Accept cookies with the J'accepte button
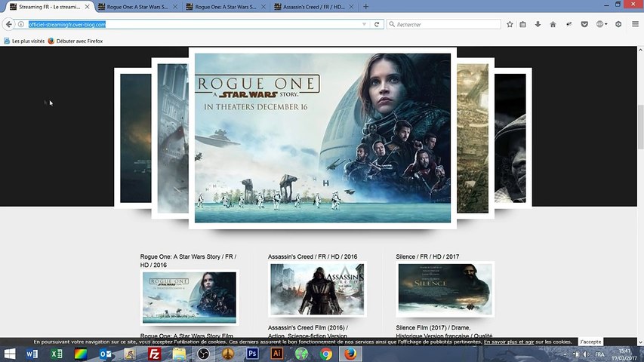This screenshot has height=362, width=644. tap(590, 342)
